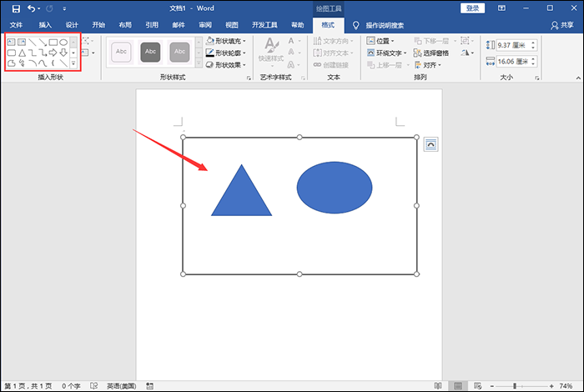Screen dimensions: 584x392
Task: Click the proofing check status icon
Action: coord(93,385)
